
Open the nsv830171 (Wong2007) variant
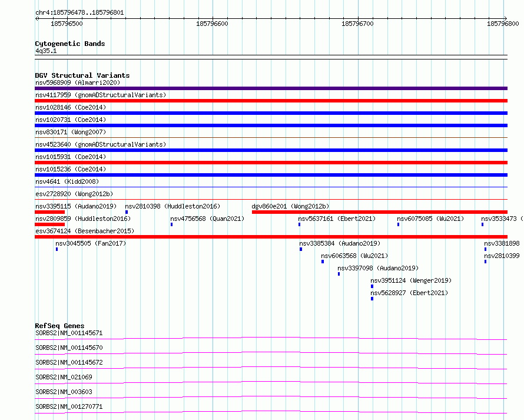tap(71, 132)
